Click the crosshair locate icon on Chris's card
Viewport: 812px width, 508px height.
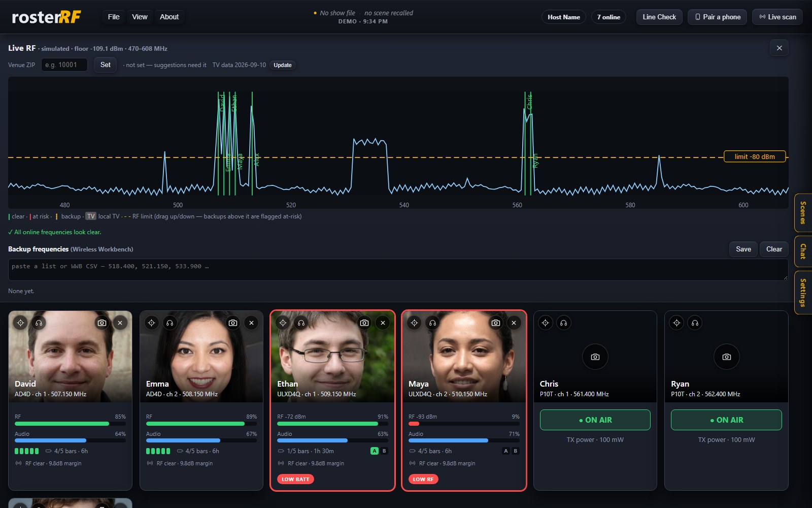point(546,323)
